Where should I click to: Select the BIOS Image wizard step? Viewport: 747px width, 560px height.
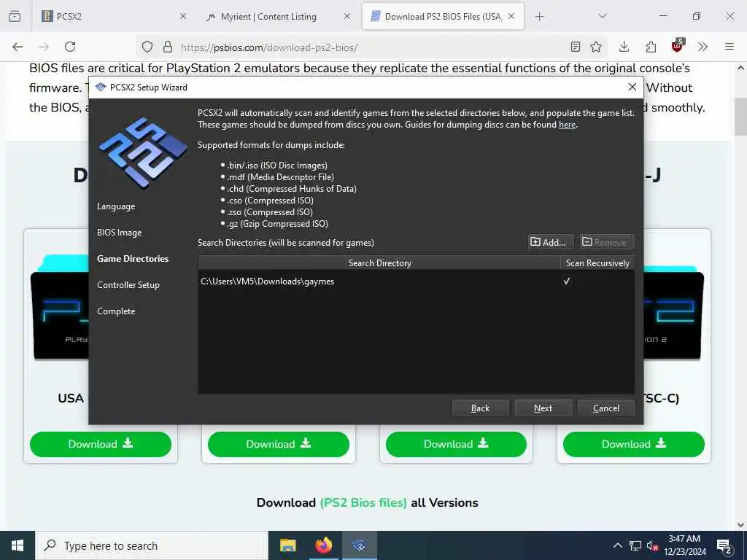pyautogui.click(x=119, y=233)
